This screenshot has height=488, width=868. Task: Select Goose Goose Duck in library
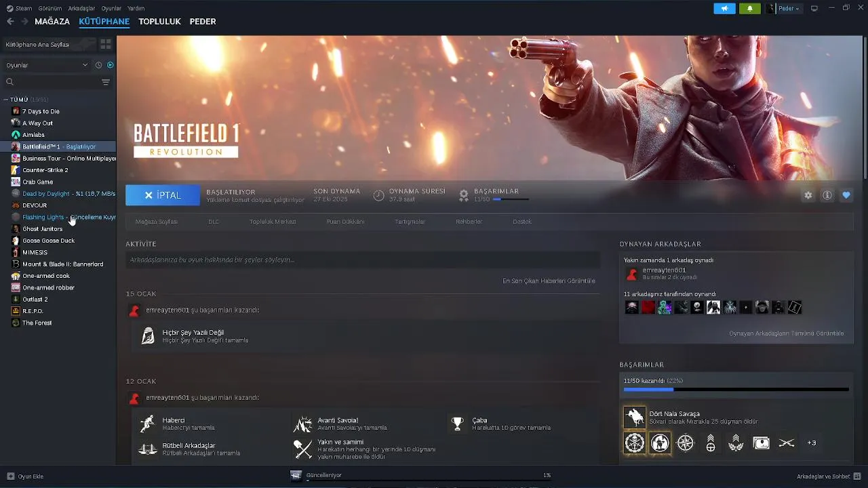(58, 241)
